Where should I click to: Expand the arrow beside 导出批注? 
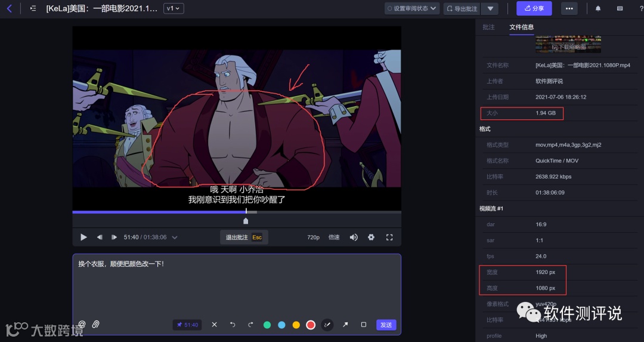tap(490, 8)
